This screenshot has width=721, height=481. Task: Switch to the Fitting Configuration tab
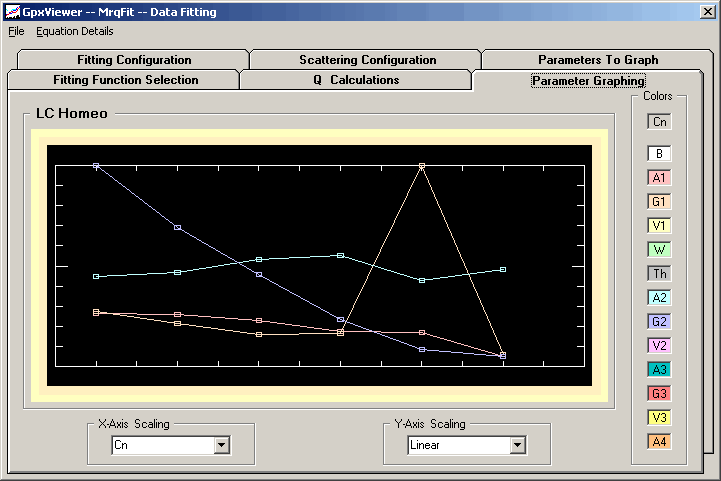click(134, 60)
